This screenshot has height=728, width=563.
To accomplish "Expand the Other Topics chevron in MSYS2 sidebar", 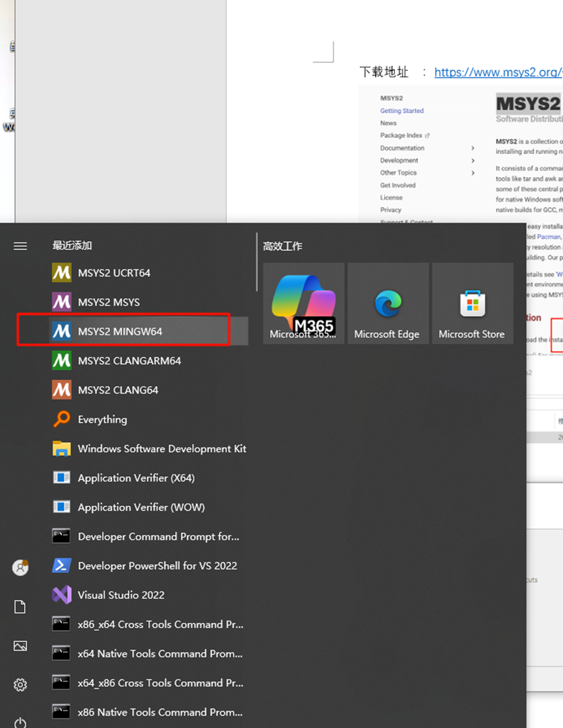I will pos(473,173).
